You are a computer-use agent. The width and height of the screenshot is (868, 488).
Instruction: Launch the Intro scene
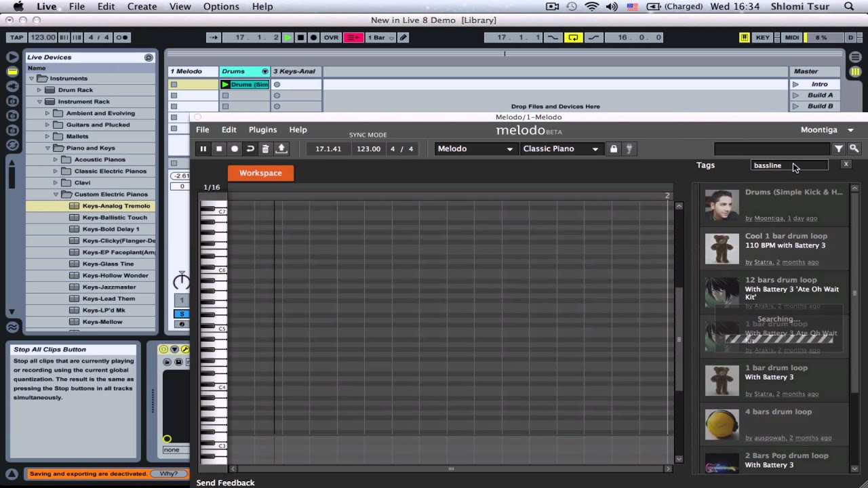click(796, 85)
